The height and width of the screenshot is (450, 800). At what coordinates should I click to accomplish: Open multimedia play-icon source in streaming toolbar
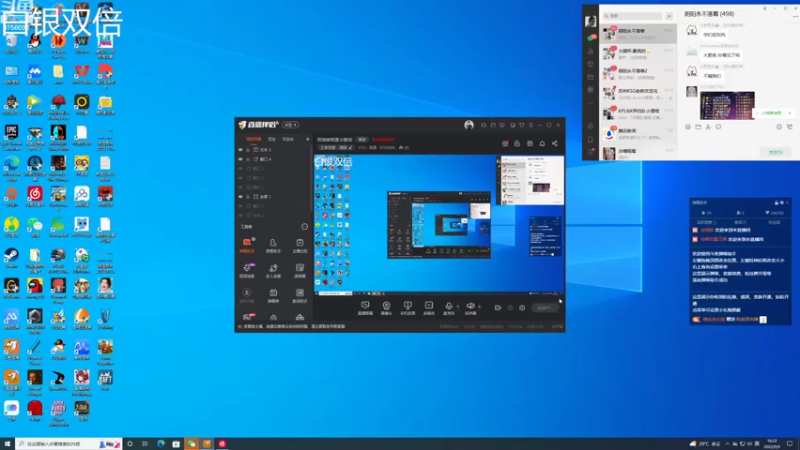click(x=429, y=306)
